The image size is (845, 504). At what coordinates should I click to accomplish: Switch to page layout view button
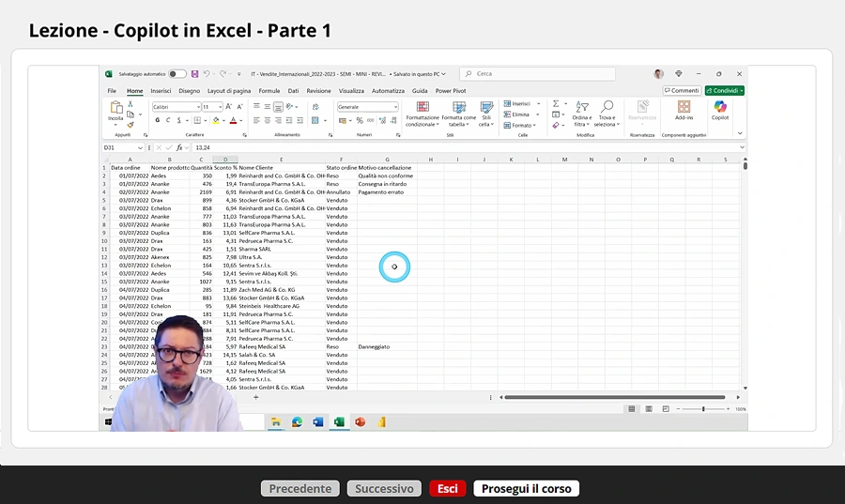point(648,409)
